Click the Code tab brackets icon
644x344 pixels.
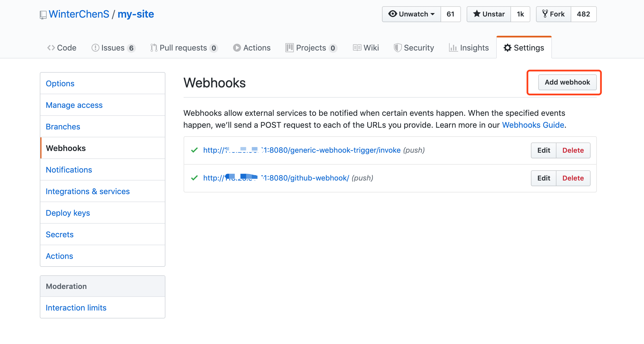tap(51, 48)
